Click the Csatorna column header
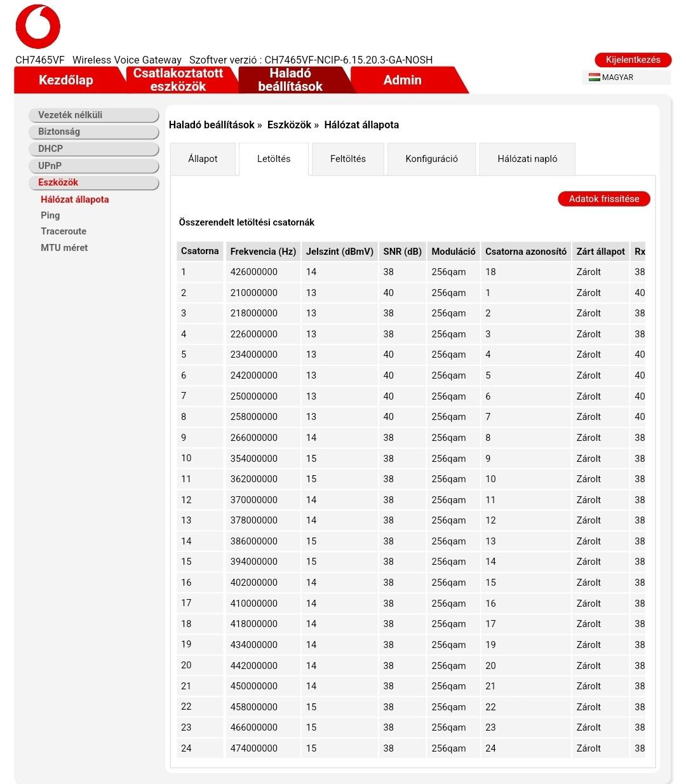 click(x=200, y=251)
